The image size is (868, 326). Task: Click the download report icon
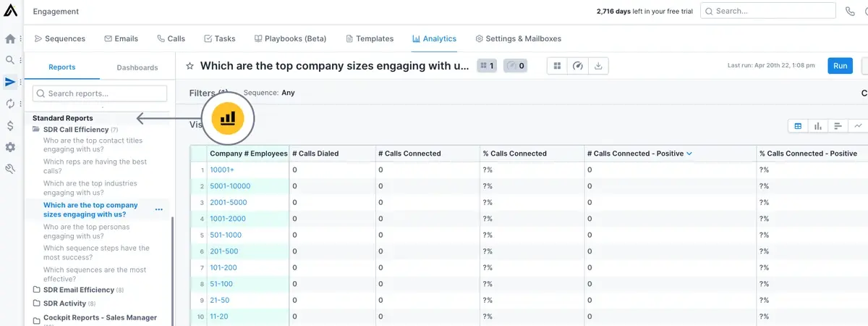pos(598,66)
